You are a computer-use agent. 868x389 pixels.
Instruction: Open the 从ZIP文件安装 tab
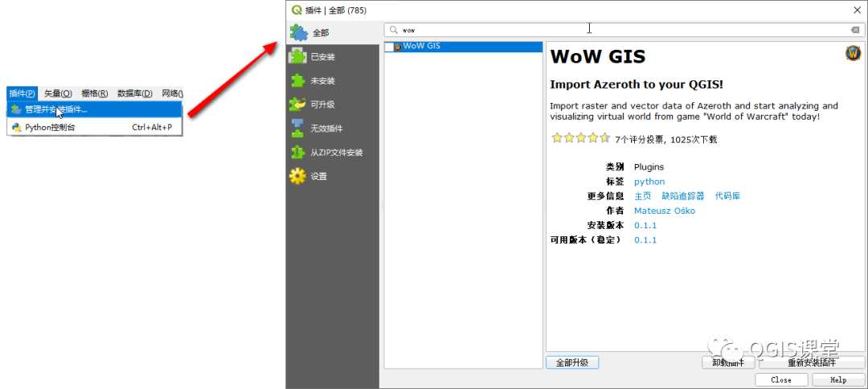click(x=333, y=152)
